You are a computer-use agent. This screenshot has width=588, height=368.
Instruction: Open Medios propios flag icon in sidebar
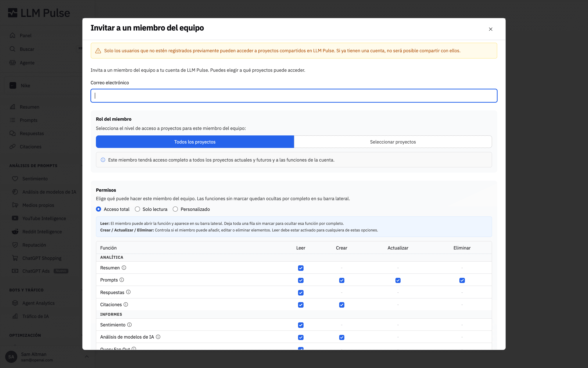[15, 205]
